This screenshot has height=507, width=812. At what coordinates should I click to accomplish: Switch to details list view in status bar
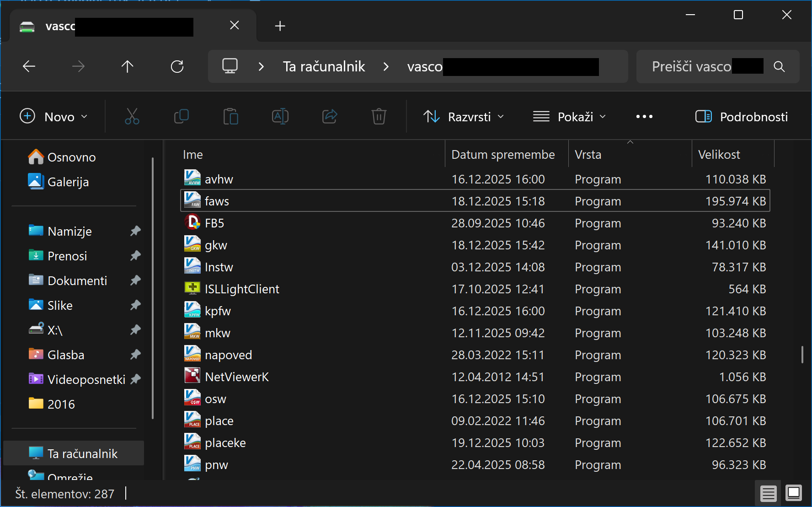tap(768, 494)
